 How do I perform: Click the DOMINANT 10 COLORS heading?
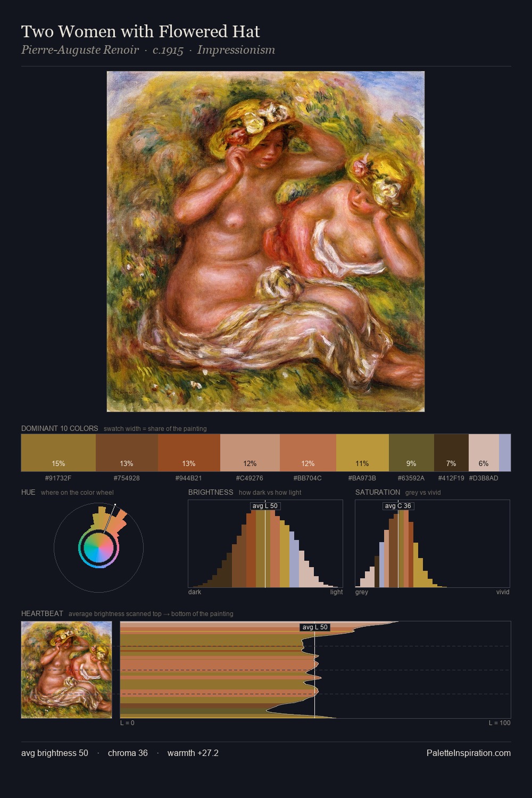pos(60,428)
